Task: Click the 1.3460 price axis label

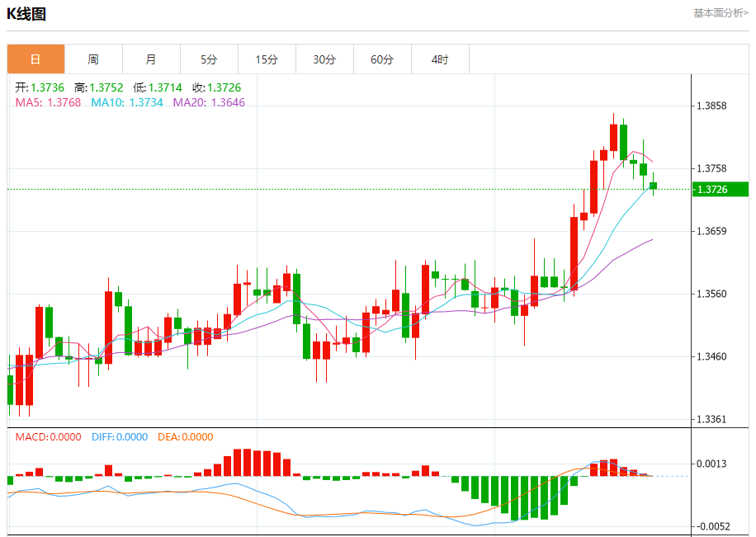Action: (711, 356)
